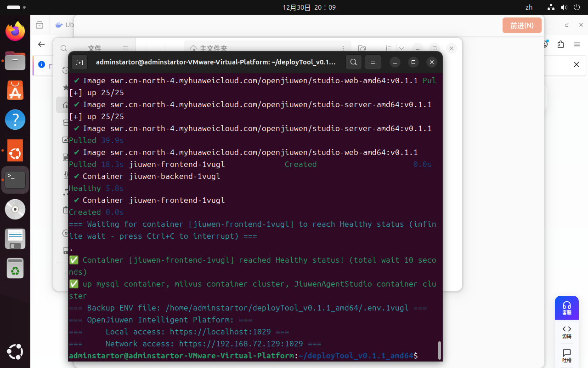
Task: Click the orange Ubuntu logo dock icon
Action: pyautogui.click(x=15, y=150)
